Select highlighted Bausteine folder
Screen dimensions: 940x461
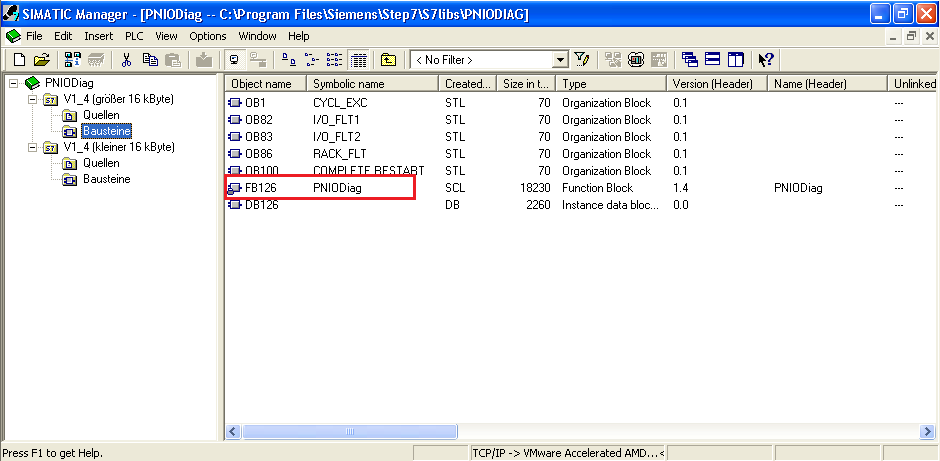(x=107, y=131)
